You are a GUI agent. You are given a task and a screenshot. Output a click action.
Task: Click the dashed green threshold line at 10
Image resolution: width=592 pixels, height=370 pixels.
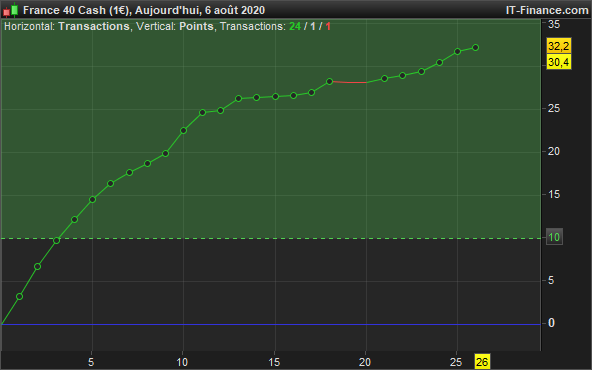tap(271, 239)
